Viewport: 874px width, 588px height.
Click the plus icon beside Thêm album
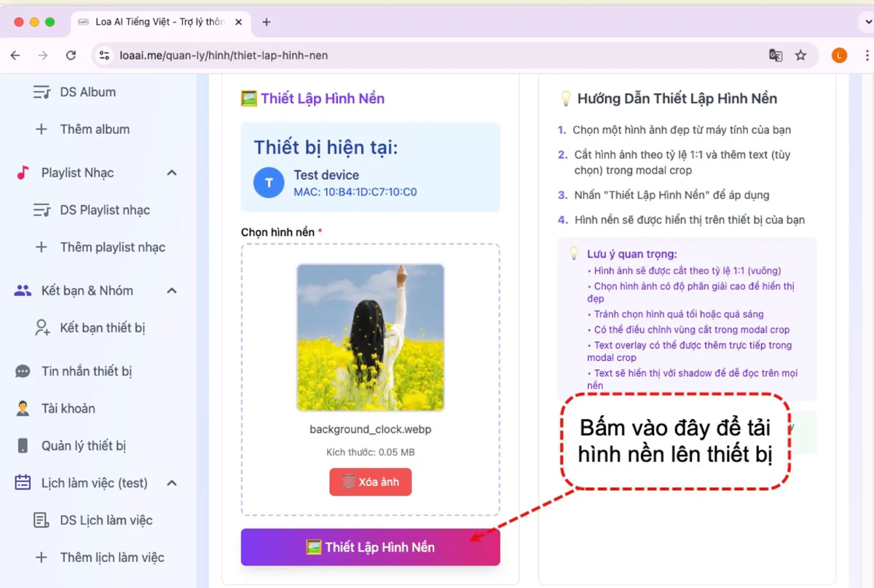coord(42,129)
